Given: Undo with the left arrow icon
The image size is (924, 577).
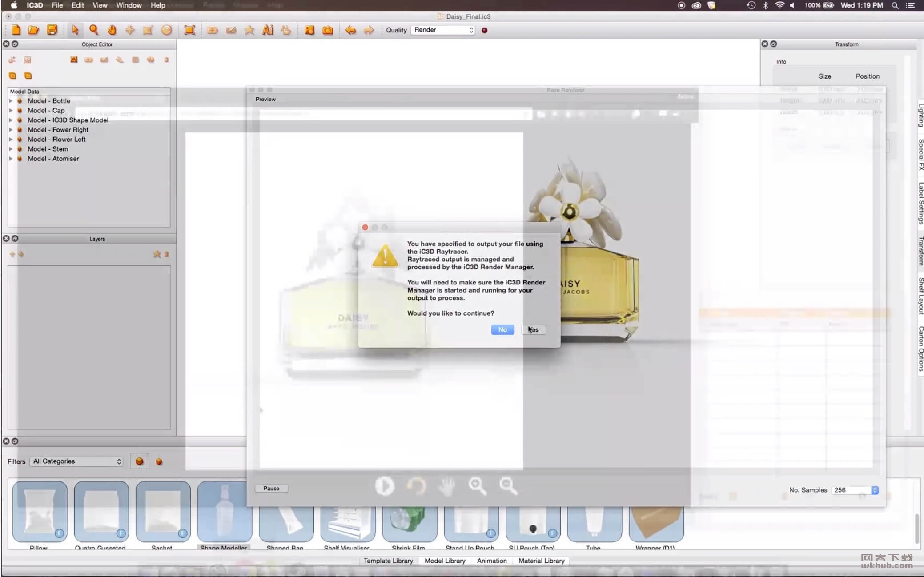Looking at the screenshot, I should [x=350, y=30].
